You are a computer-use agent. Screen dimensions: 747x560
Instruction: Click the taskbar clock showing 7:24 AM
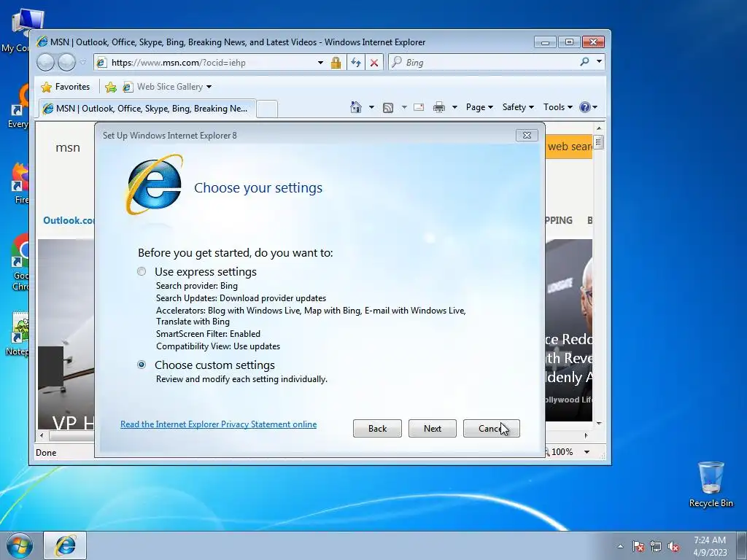point(710,546)
